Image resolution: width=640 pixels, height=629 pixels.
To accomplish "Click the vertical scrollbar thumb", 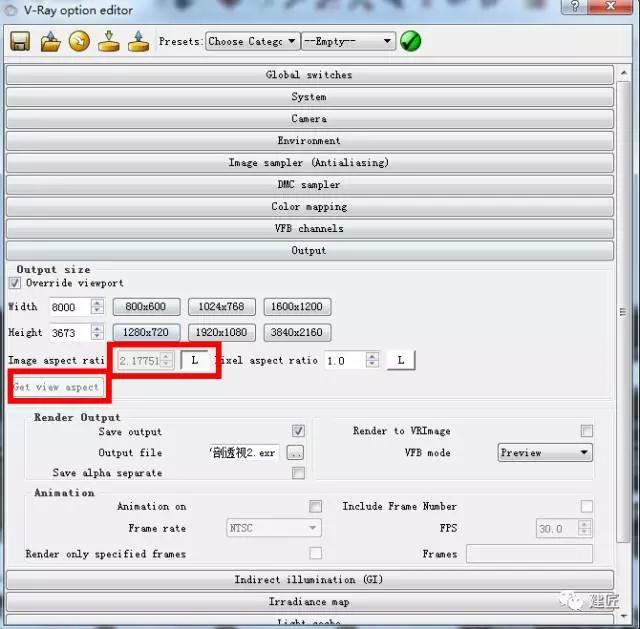I will pos(623,312).
